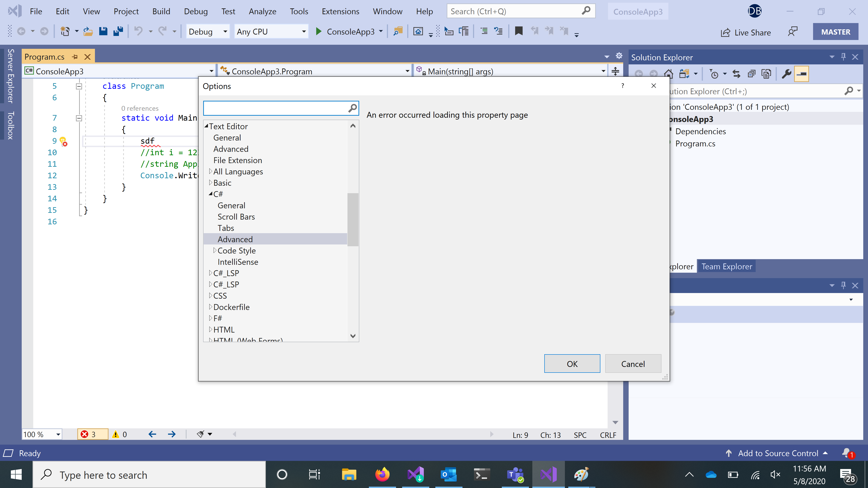868x488 pixels.
Task: Click the Options dialog search box
Action: pos(276,108)
